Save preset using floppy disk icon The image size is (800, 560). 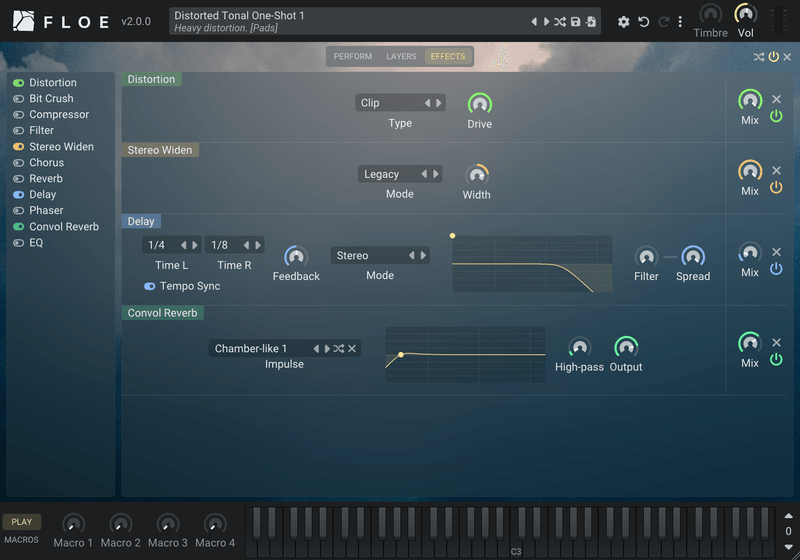tap(576, 22)
